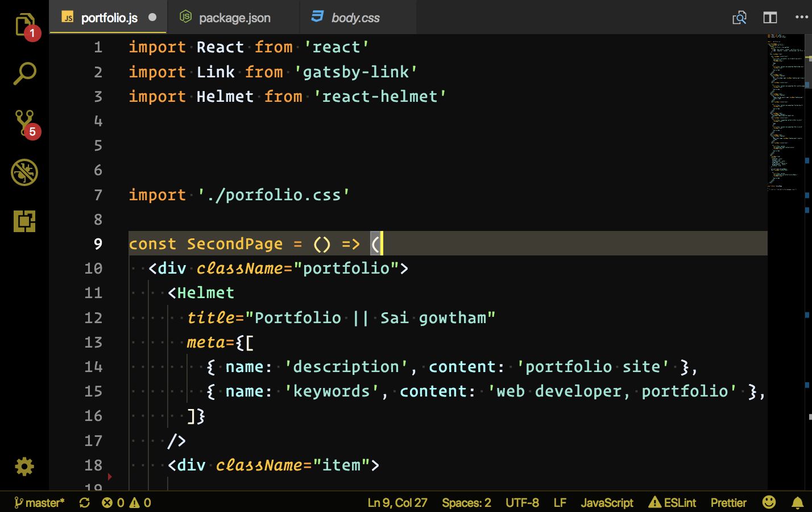Close the unsaved portfolio.js tab

152,17
